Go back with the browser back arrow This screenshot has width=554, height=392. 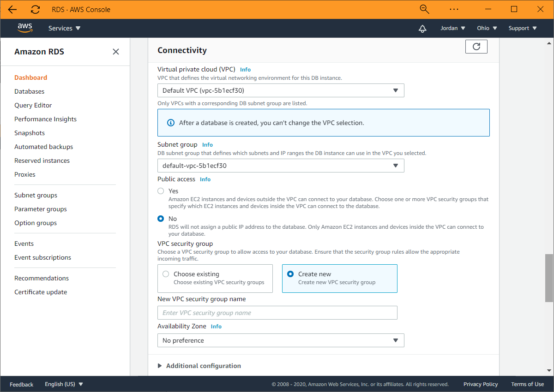click(12, 9)
